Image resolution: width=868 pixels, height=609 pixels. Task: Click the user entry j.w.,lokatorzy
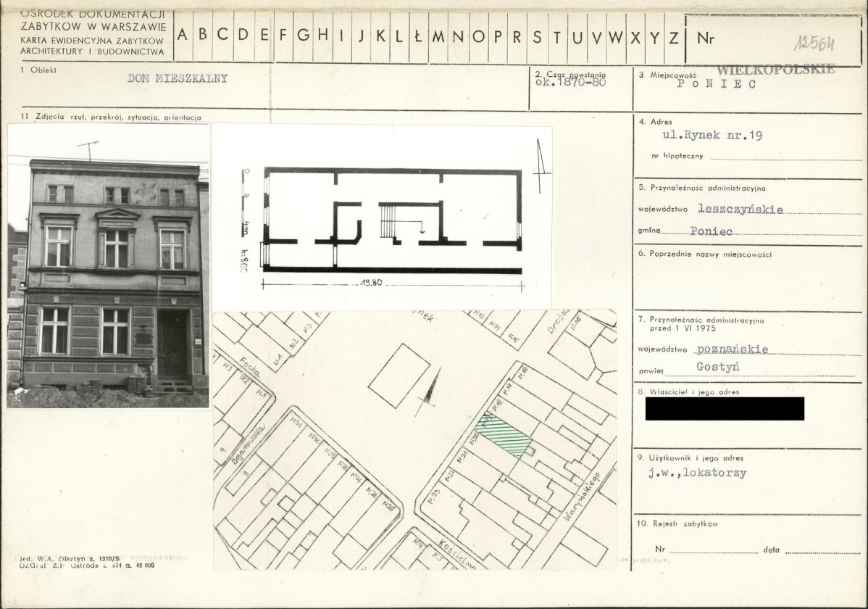698,473
